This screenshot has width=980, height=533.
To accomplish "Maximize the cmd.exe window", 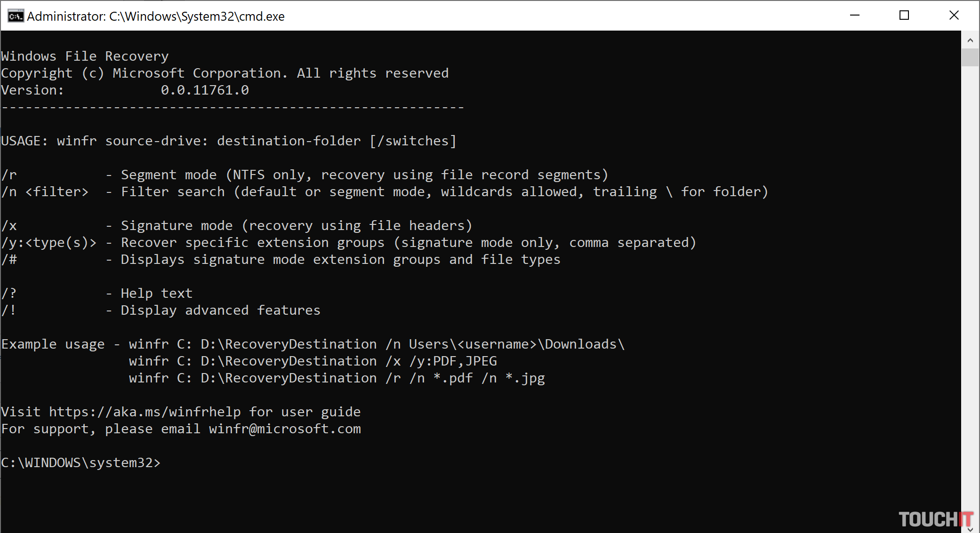I will pos(904,16).
